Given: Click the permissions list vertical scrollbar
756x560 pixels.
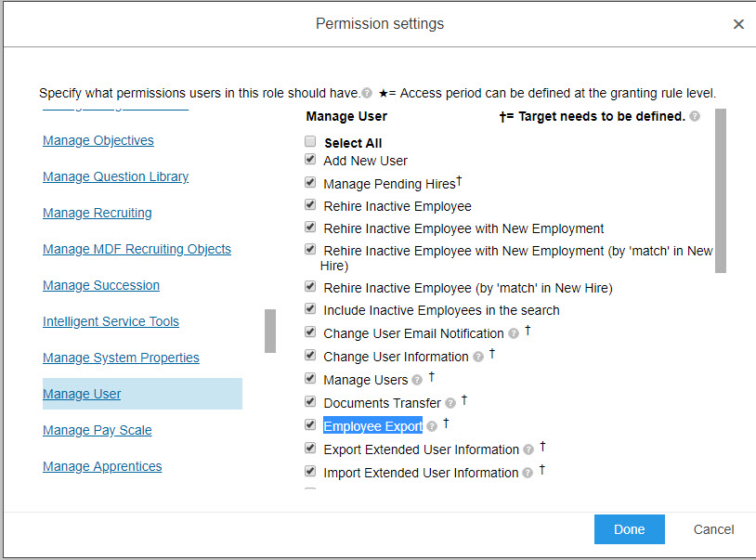Looking at the screenshot, I should (x=721, y=190).
